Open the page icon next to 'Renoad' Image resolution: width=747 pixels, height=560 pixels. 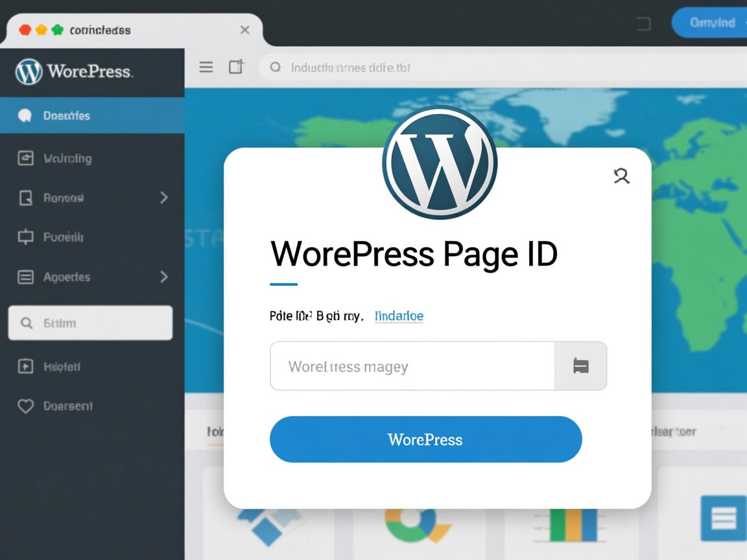pos(25,198)
